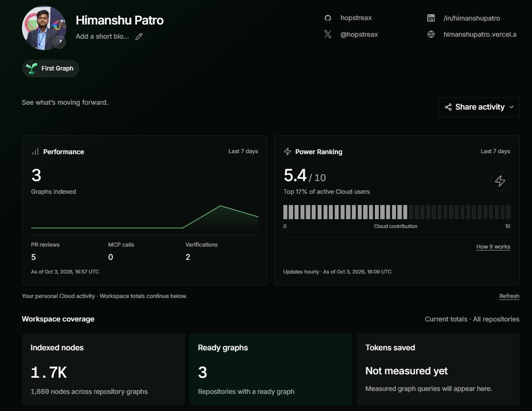Click the pencil icon to edit bio
The image size is (532, 411).
pyautogui.click(x=139, y=37)
